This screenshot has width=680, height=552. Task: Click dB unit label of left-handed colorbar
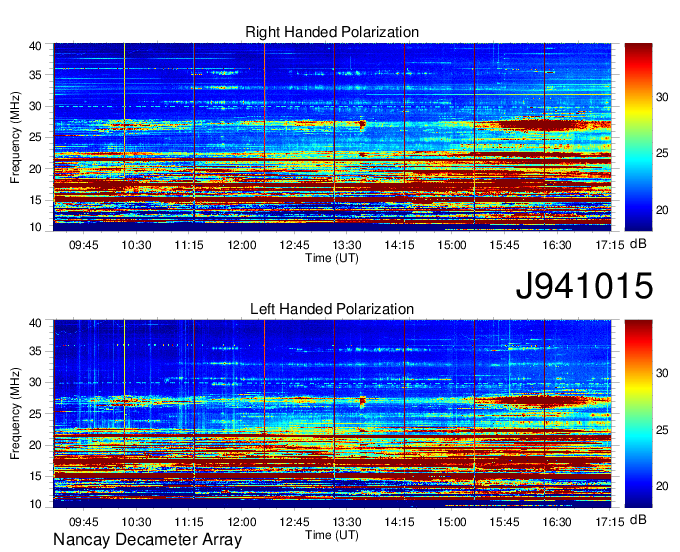click(638, 520)
